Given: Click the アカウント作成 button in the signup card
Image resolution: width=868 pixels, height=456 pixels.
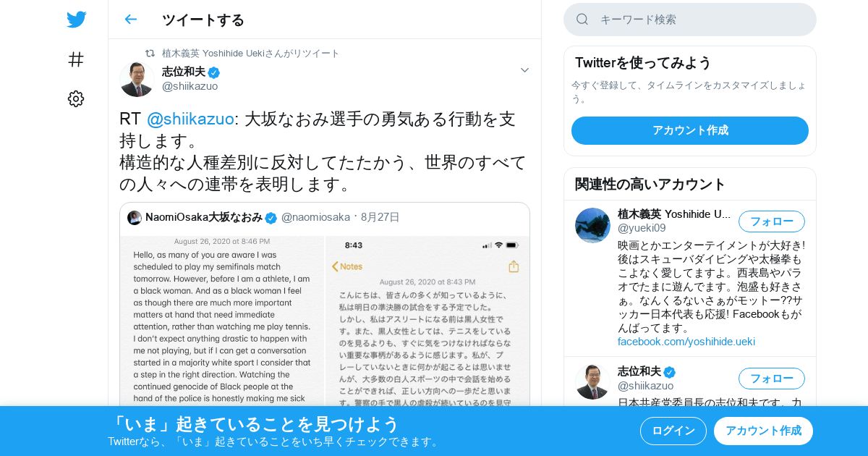Looking at the screenshot, I should click(x=689, y=130).
